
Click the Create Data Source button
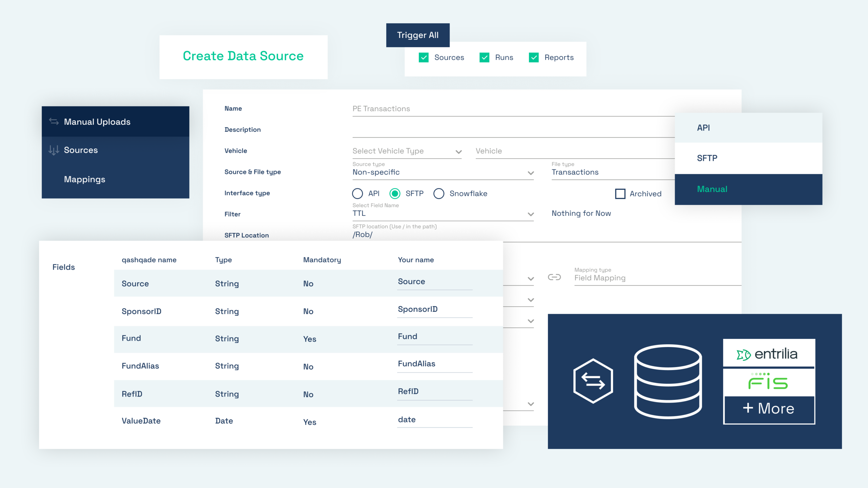tap(243, 57)
